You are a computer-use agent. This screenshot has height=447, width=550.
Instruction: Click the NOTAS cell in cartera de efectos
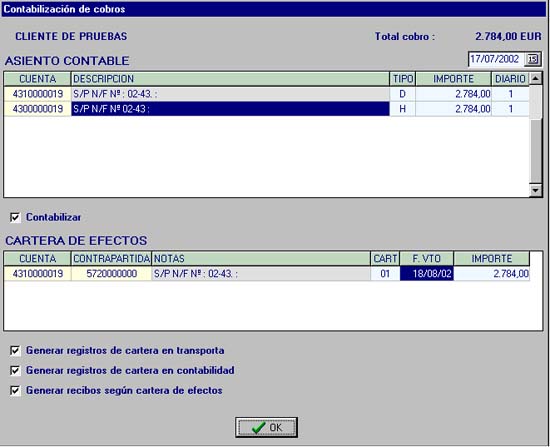[261, 274]
